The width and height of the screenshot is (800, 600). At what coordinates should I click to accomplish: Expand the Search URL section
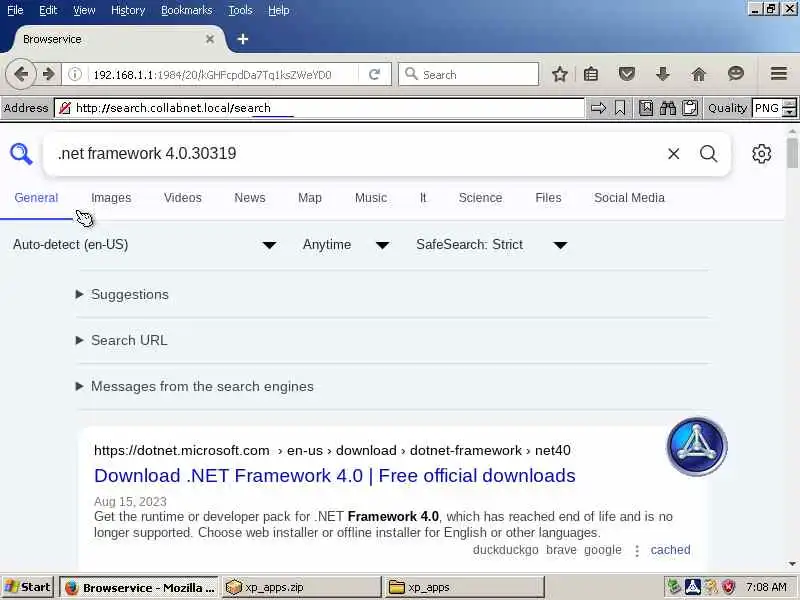click(121, 340)
